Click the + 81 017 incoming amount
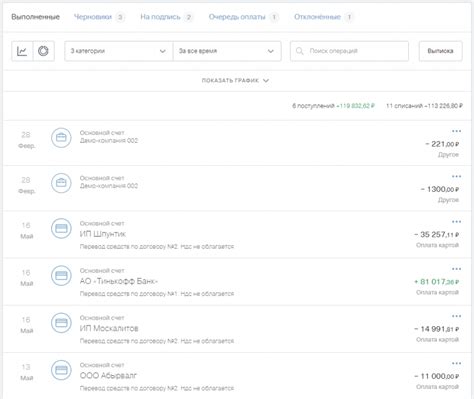474x399 pixels. coord(436,282)
